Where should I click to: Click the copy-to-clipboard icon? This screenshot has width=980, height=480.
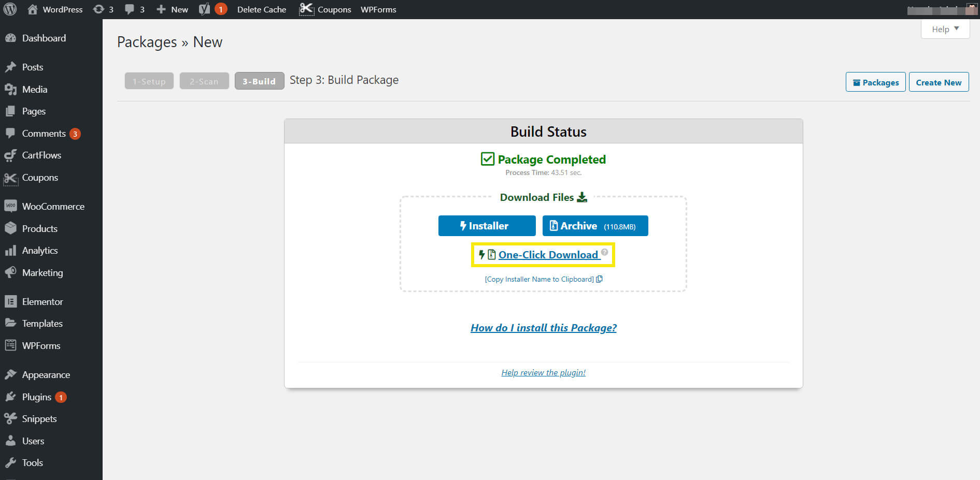coord(600,279)
